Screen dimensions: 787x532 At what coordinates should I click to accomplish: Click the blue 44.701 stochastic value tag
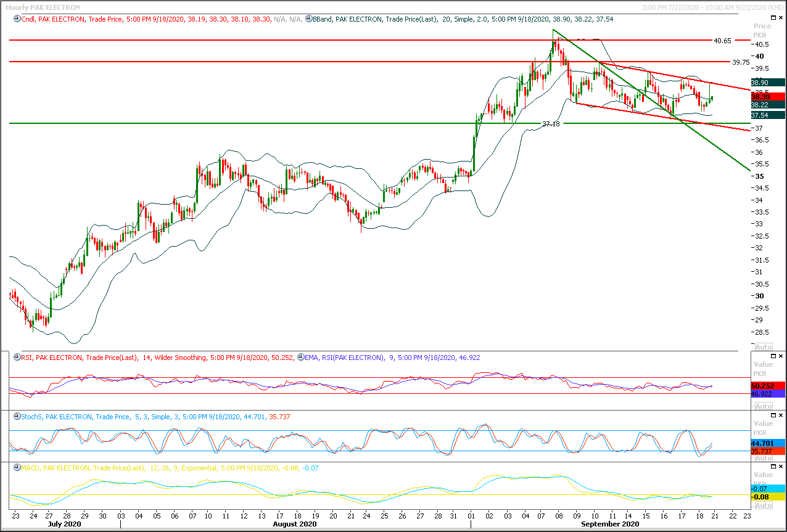[x=767, y=443]
